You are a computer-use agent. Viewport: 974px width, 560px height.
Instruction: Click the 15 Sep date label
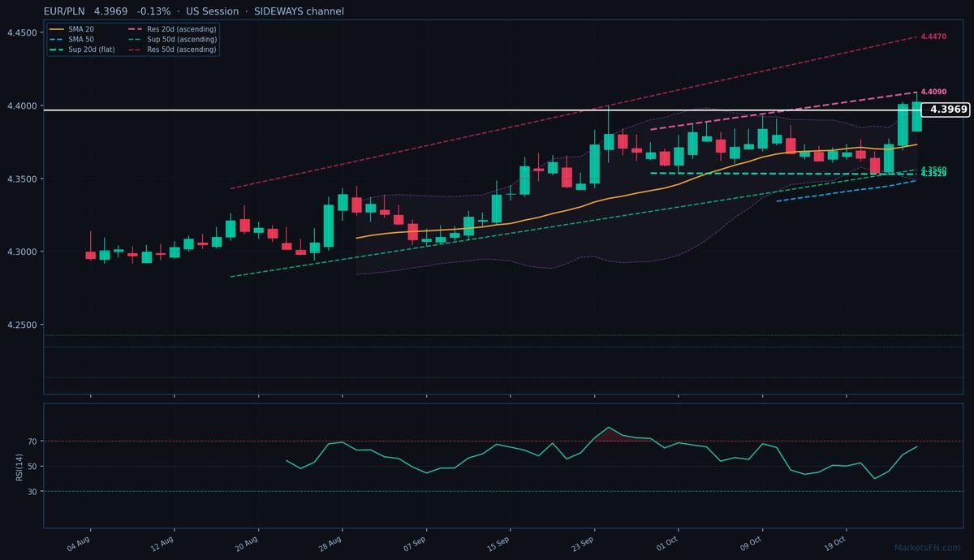[498, 543]
